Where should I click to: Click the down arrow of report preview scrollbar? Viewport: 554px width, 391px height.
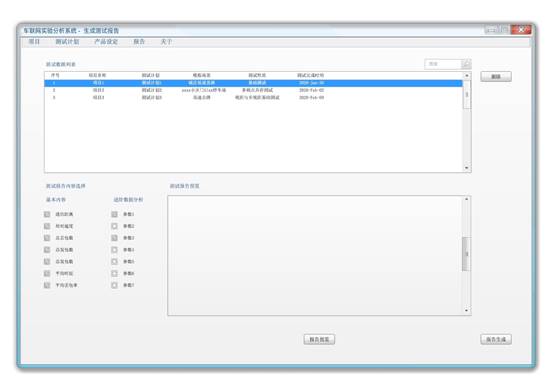(x=467, y=310)
